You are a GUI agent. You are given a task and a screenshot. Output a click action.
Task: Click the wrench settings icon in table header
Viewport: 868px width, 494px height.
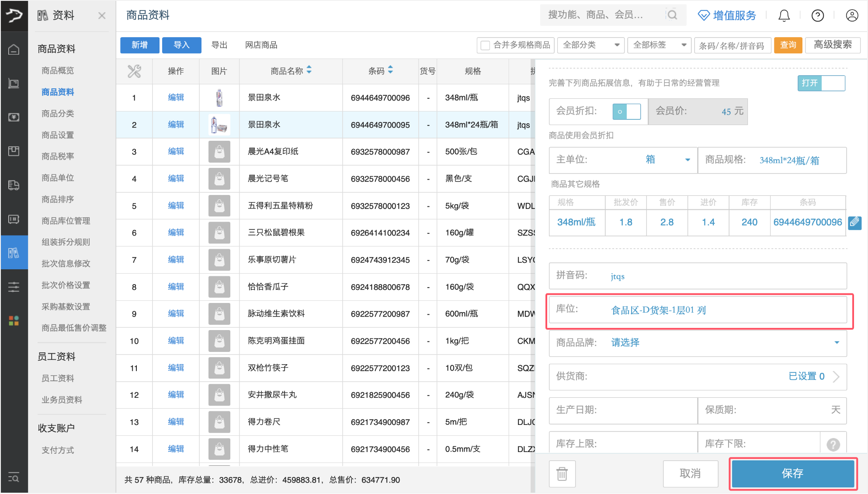coord(134,71)
